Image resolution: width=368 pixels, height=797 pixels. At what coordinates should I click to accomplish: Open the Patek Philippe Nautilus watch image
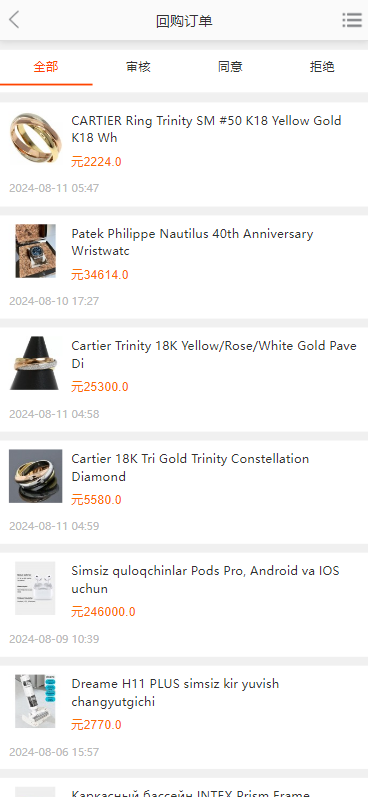(x=36, y=251)
